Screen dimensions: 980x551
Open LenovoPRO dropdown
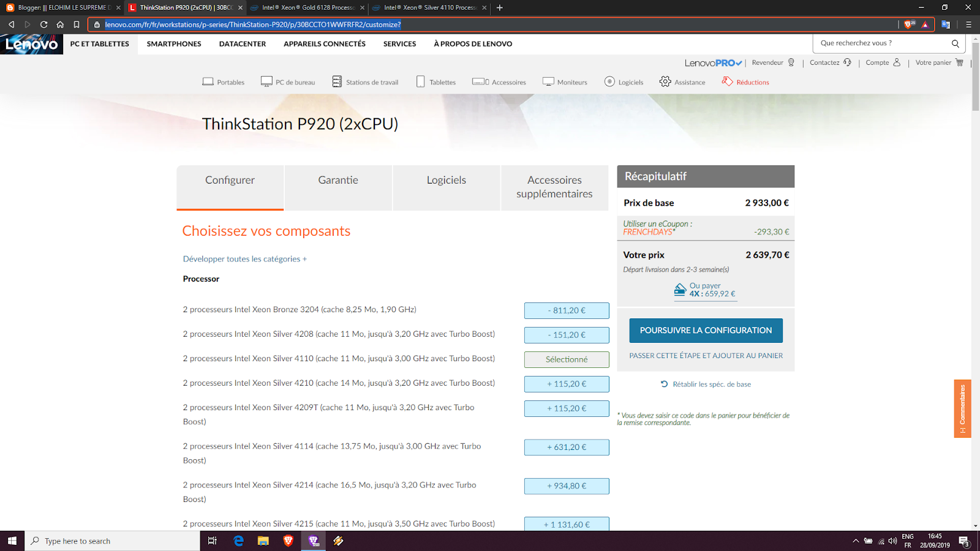point(714,62)
